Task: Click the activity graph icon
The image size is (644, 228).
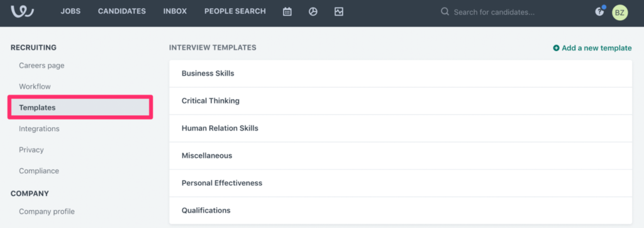Action: (339, 12)
